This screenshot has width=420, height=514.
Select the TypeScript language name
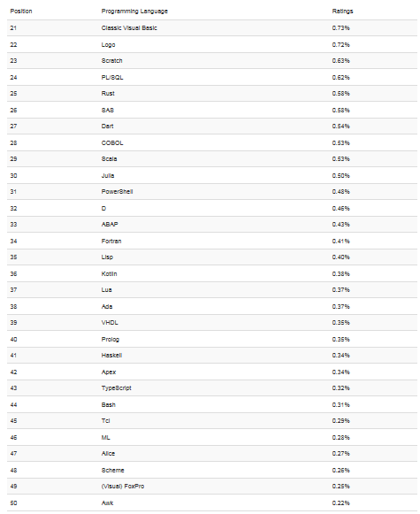(117, 387)
